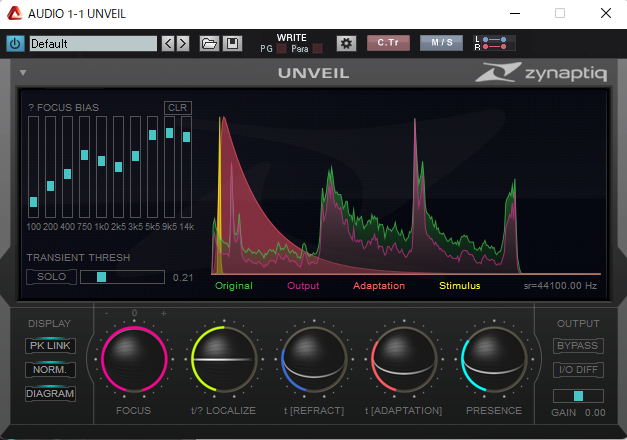Viewport: 627px width, 440px height.
Task: Click the t/? LOCALIZE knob
Action: [x=224, y=359]
